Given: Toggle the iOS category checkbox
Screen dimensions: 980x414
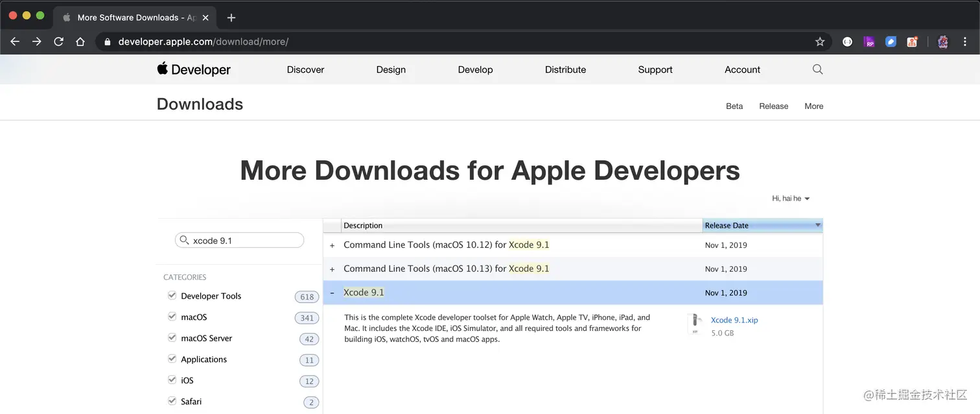Looking at the screenshot, I should point(172,380).
